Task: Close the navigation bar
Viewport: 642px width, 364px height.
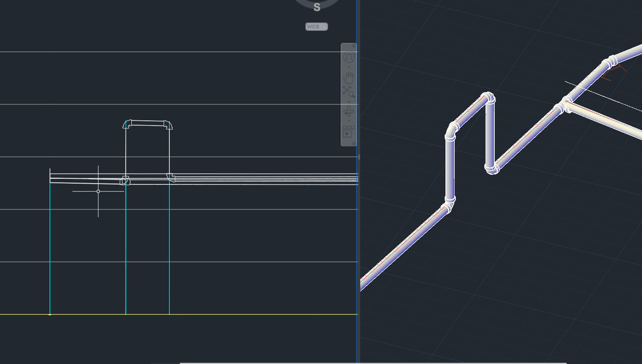Action: tap(354, 45)
